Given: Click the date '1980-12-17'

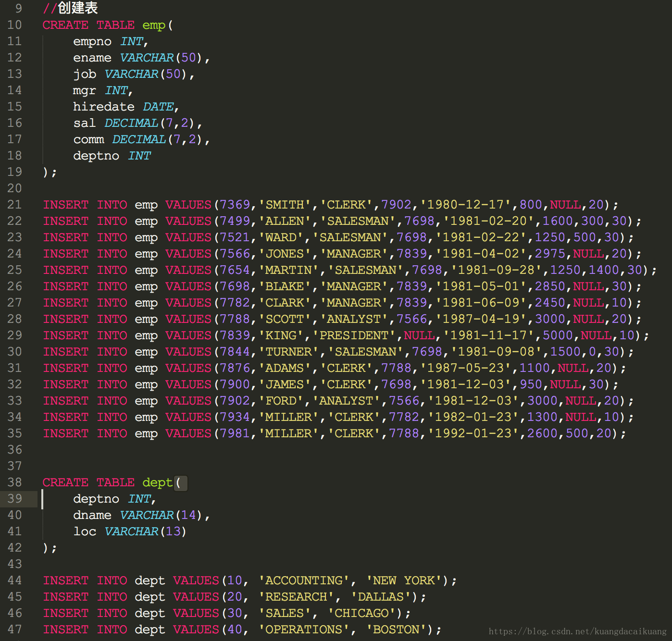Looking at the screenshot, I should (x=466, y=205).
